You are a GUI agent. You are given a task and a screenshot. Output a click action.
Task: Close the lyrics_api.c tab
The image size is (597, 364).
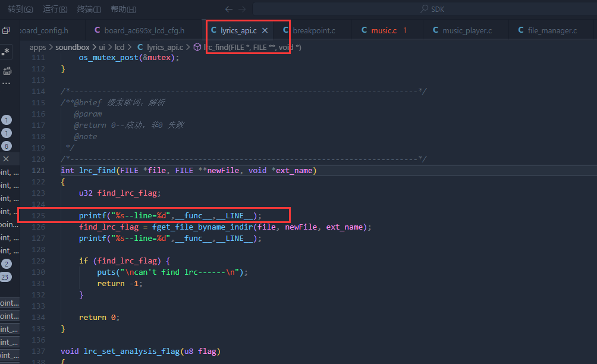(265, 30)
